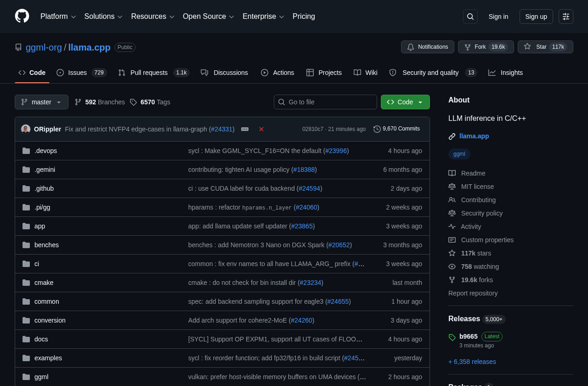The height and width of the screenshot is (386, 588).
Task: Select the Code tab
Action: (x=32, y=73)
